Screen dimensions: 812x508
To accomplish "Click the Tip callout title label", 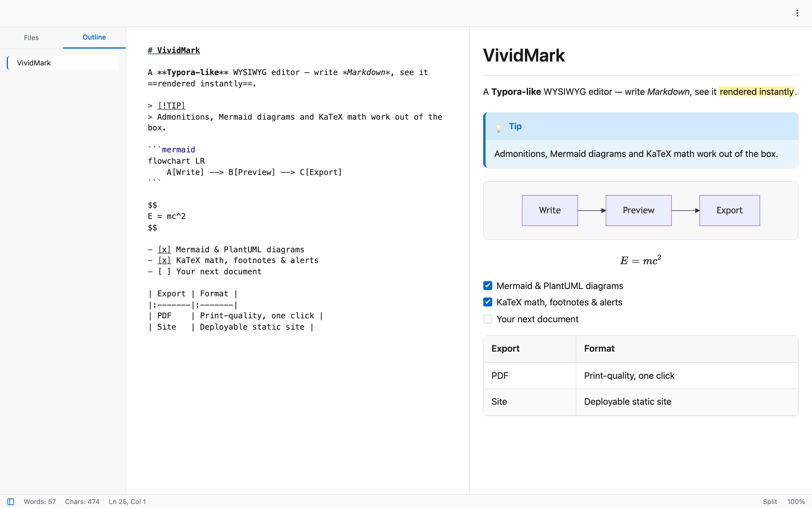I will 515,126.
